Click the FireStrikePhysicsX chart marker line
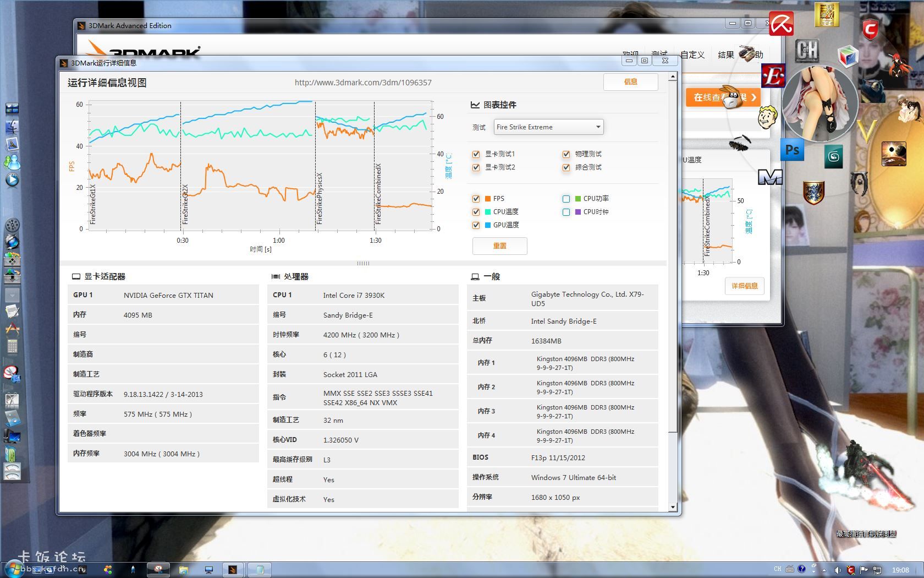The width and height of the screenshot is (924, 578). tap(315, 165)
